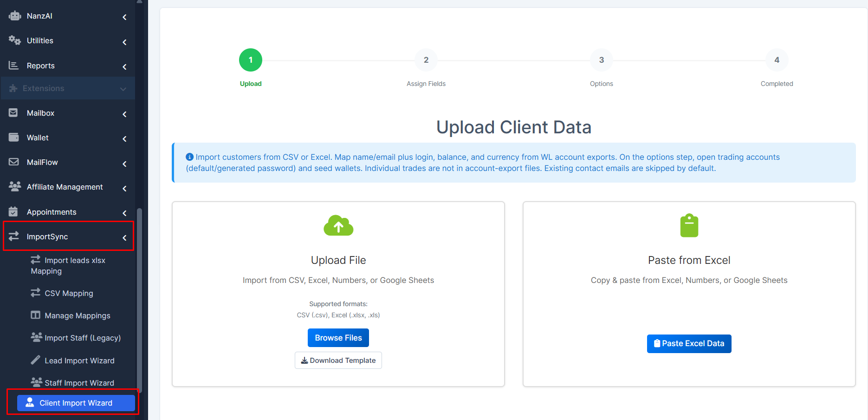Collapse the ImportSync menu chevron
This screenshot has height=420, width=868.
(124, 237)
